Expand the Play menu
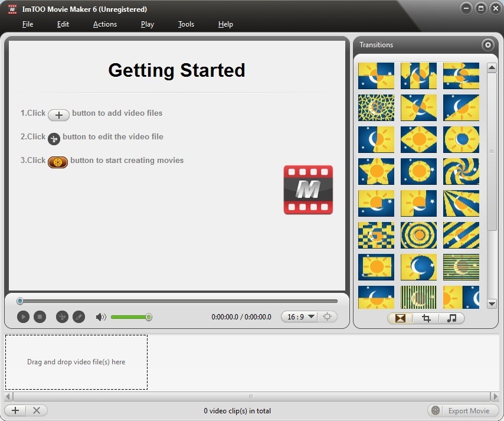The height and width of the screenshot is (421, 504). pos(147,24)
